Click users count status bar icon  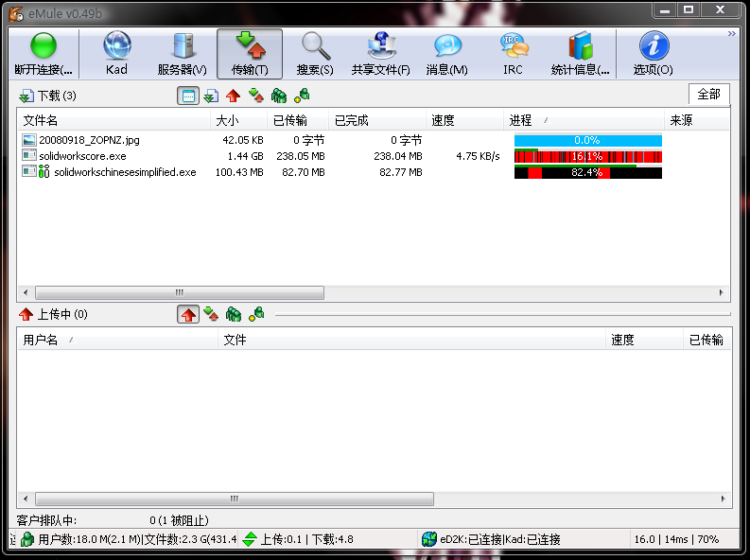click(27, 539)
